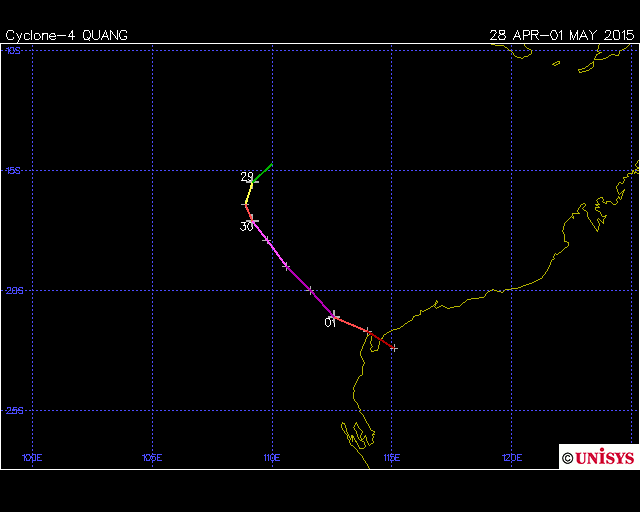
Task: Click the track marker labeled 01
Action: [334, 316]
